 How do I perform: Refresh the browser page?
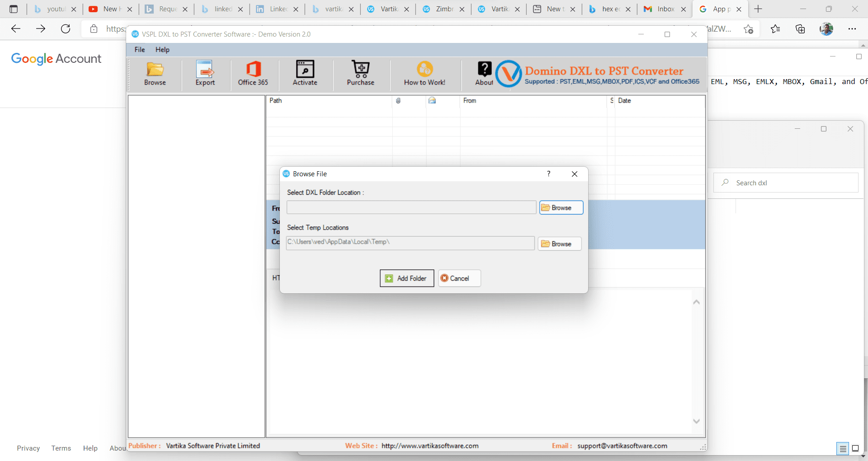[66, 29]
